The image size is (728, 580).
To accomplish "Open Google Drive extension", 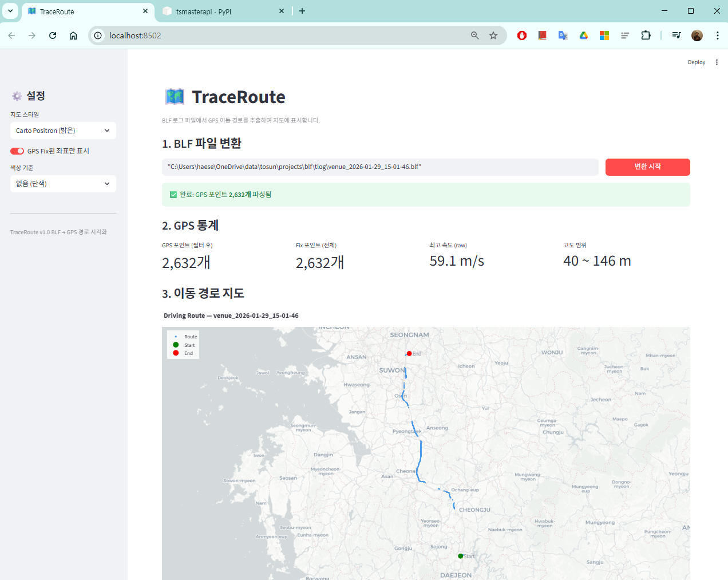I will tap(584, 35).
